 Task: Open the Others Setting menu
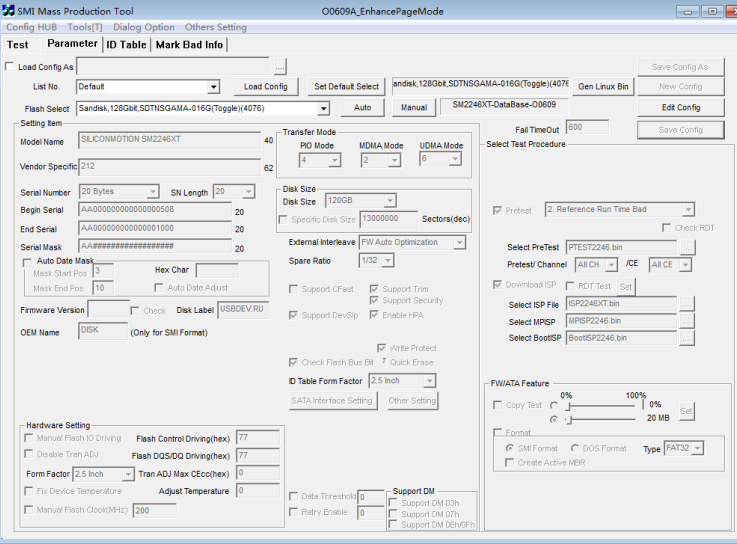point(216,27)
